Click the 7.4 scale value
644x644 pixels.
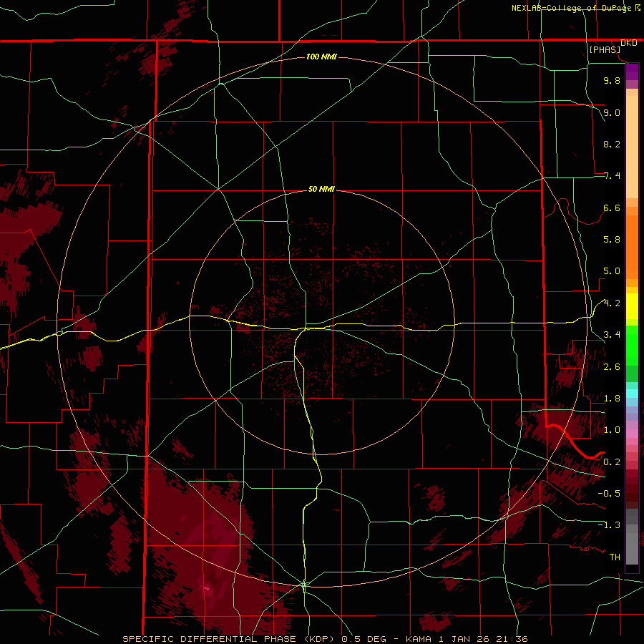coord(612,176)
